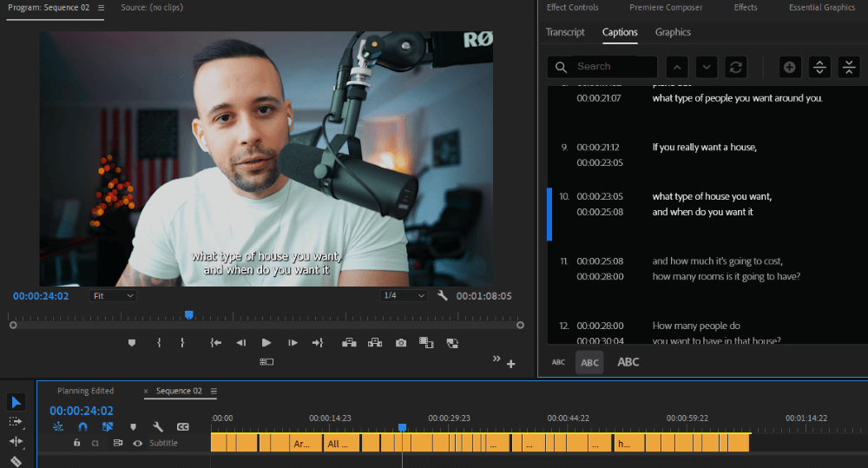Open Program monitor wrench settings
Screen dimensions: 868x468
[x=443, y=296]
